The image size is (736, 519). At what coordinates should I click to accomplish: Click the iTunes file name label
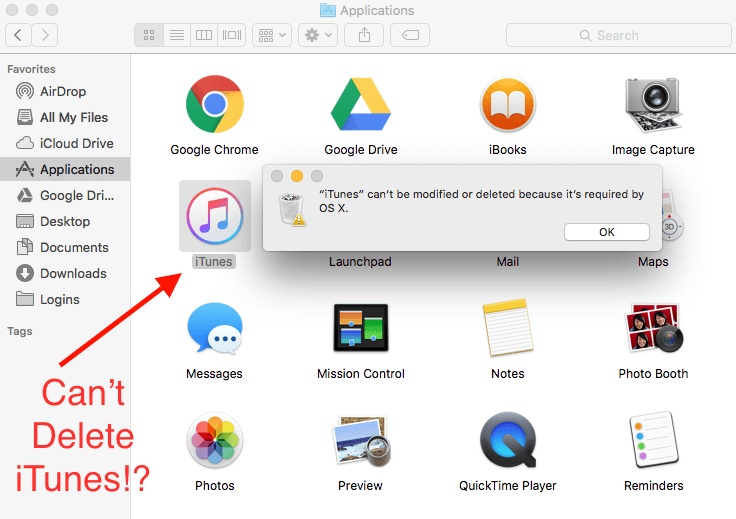coord(214,261)
